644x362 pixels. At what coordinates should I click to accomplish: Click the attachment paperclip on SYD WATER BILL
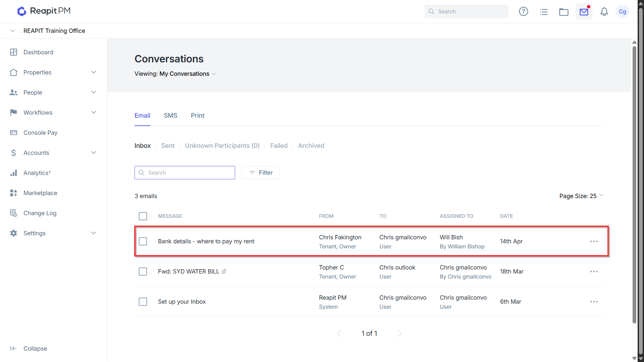224,271
